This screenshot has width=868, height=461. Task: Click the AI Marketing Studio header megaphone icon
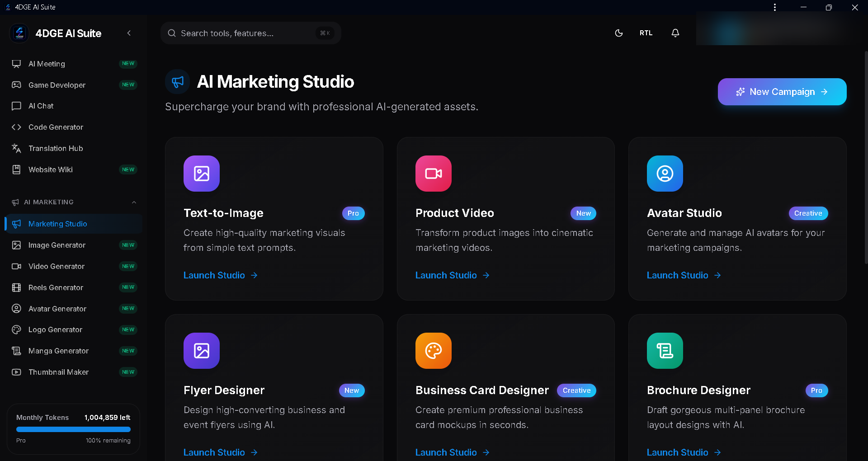point(178,82)
